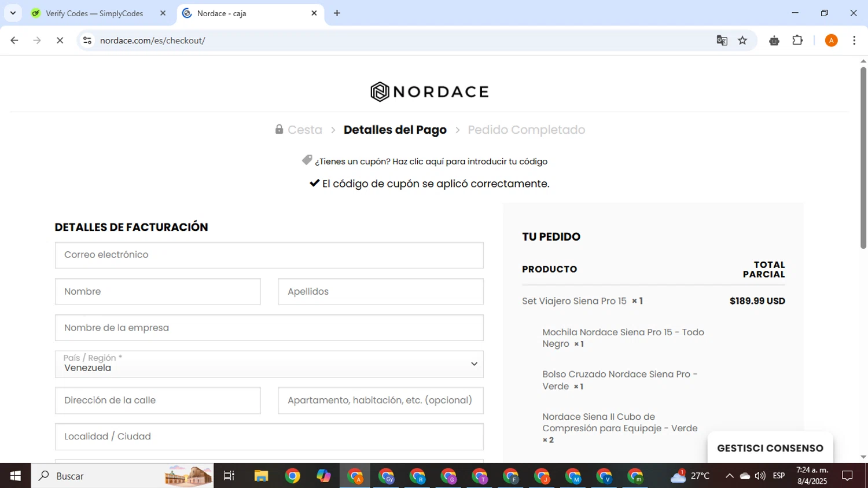Click the Nombre field
The width and height of the screenshot is (868, 488).
[157, 292]
